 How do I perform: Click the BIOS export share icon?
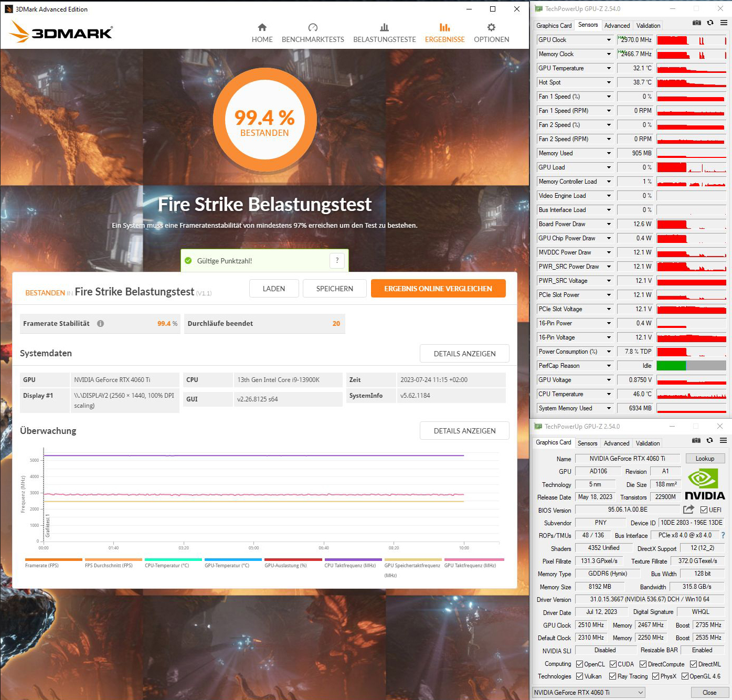click(x=688, y=510)
